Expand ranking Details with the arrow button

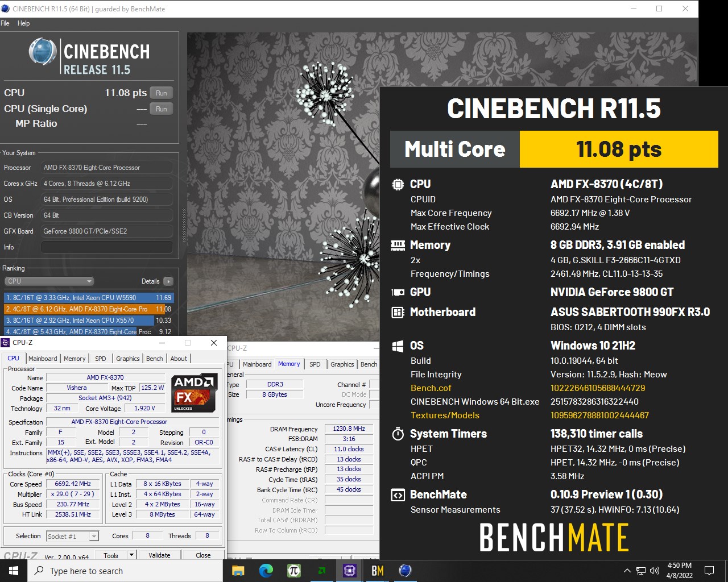[x=168, y=281]
